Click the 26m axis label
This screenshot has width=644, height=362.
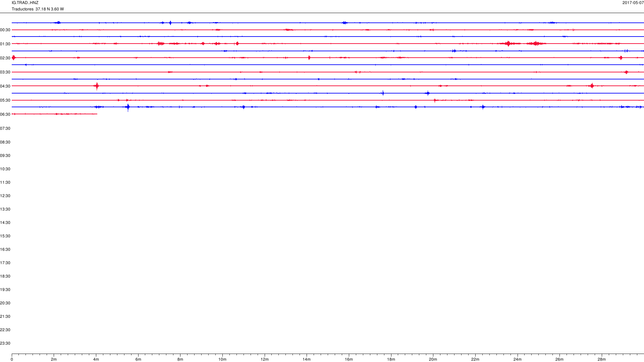559,359
